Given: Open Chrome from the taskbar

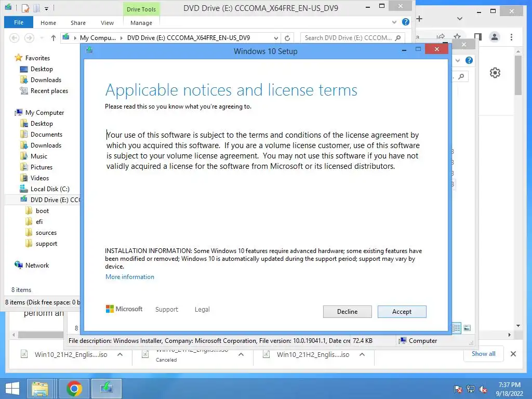Looking at the screenshot, I should 74,389.
